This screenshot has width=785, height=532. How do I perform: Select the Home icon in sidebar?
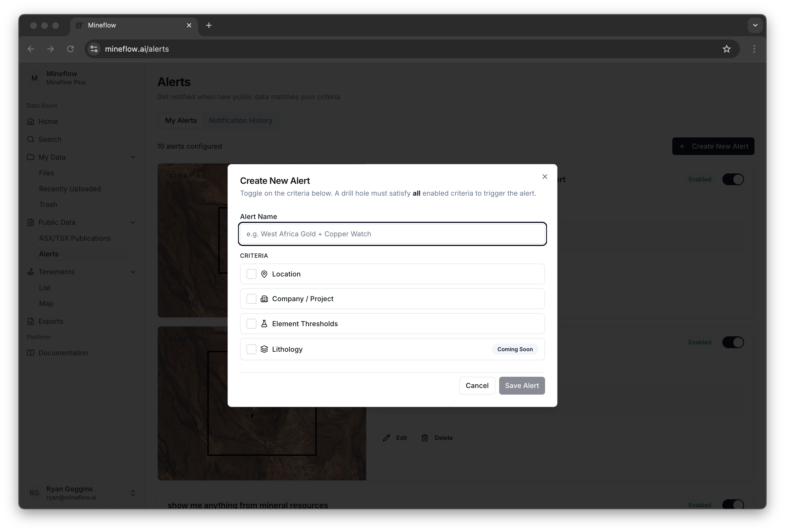tap(31, 121)
